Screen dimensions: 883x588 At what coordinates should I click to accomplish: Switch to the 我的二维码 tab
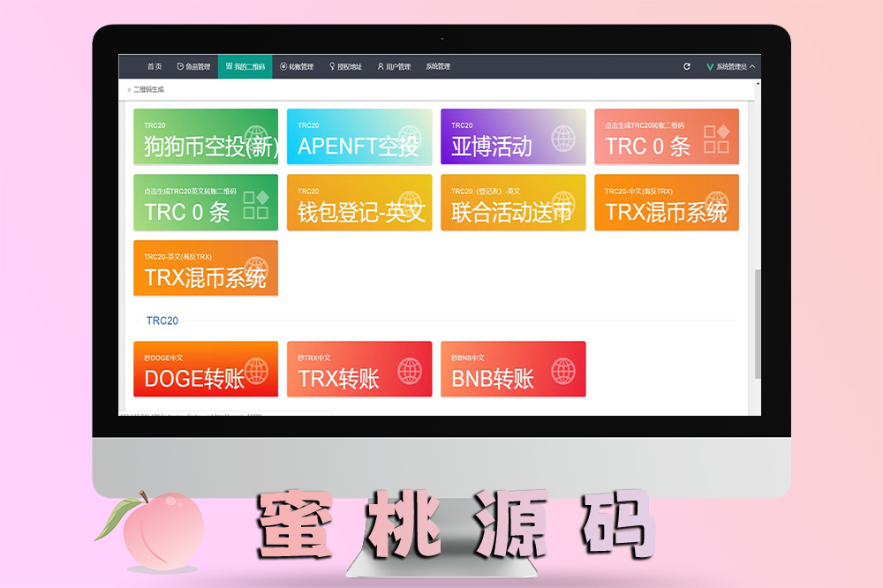(245, 66)
